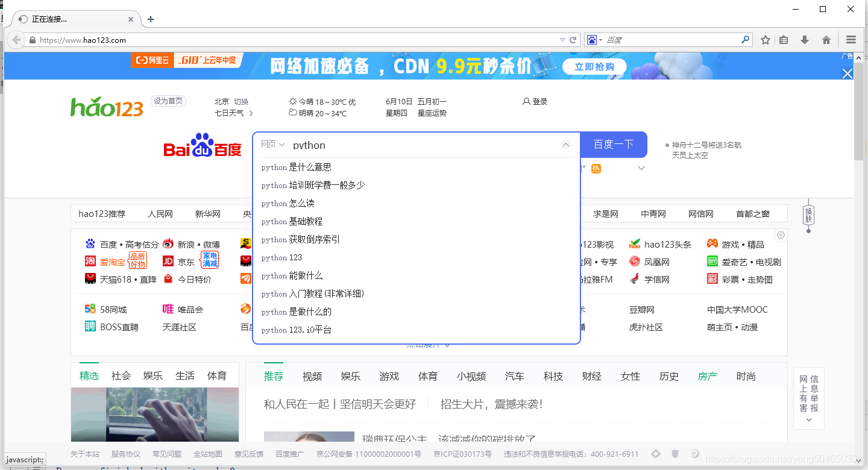This screenshot has height=470, width=868.
Task: Open the browser hamburger menu
Action: (x=851, y=40)
